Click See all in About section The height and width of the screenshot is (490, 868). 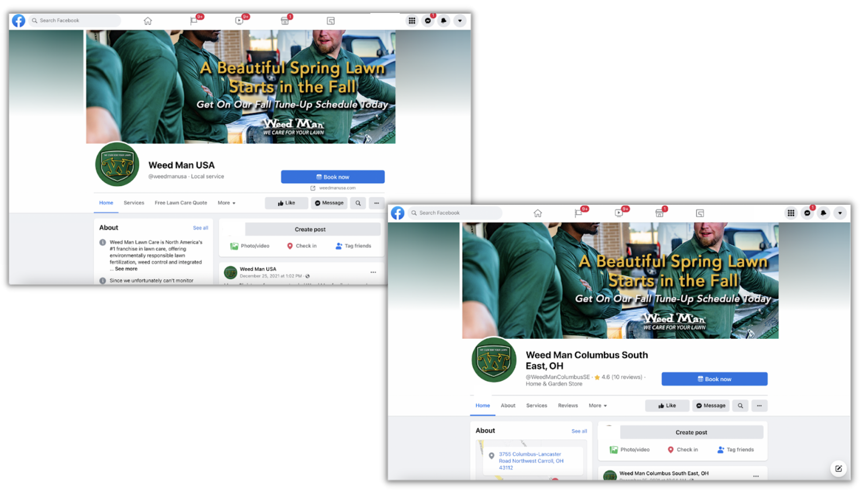click(200, 228)
